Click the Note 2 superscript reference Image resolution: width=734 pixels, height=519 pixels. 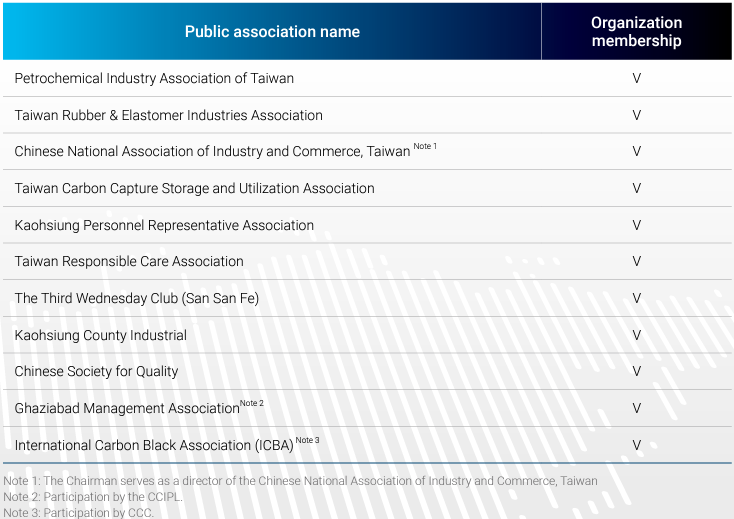pos(252,403)
